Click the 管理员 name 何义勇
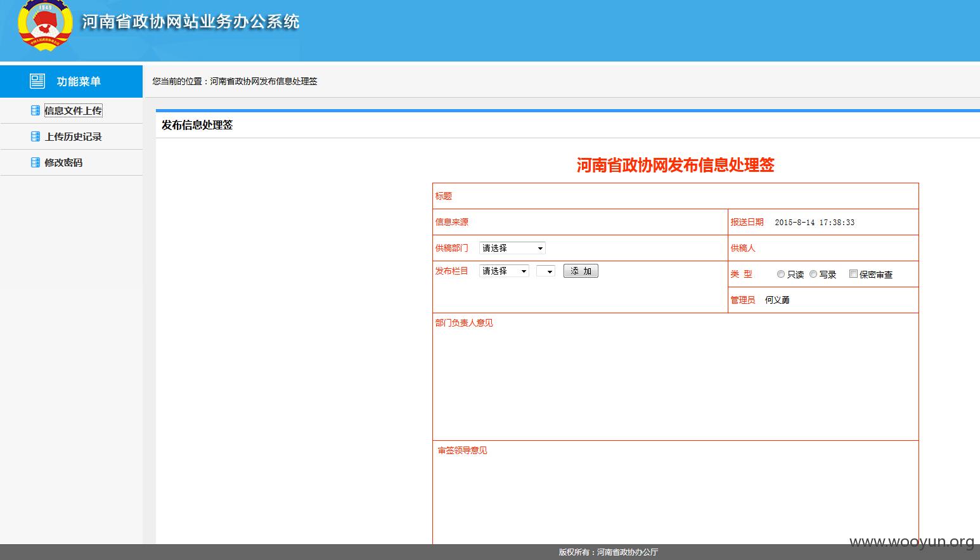This screenshot has height=560, width=980. 777,300
